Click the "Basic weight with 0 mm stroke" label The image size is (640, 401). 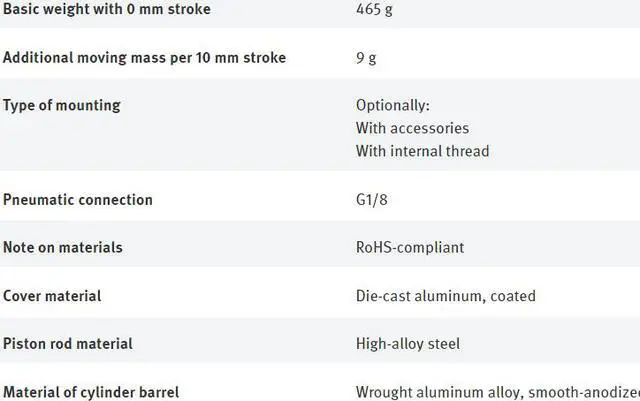pyautogui.click(x=106, y=10)
